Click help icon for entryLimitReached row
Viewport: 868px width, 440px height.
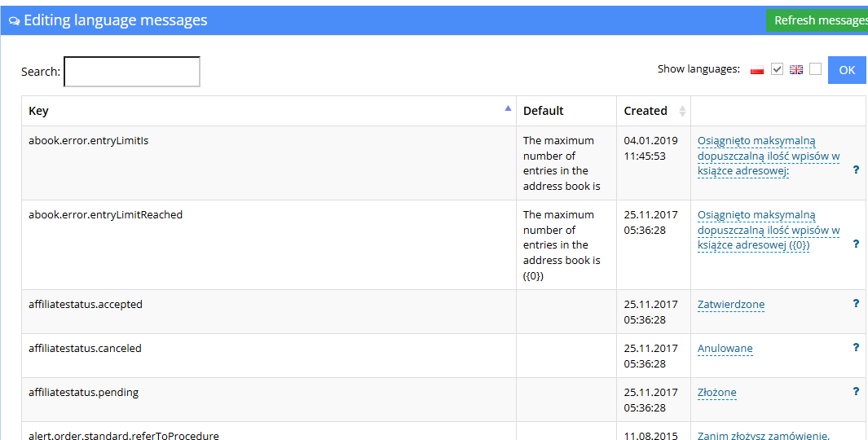[856, 244]
